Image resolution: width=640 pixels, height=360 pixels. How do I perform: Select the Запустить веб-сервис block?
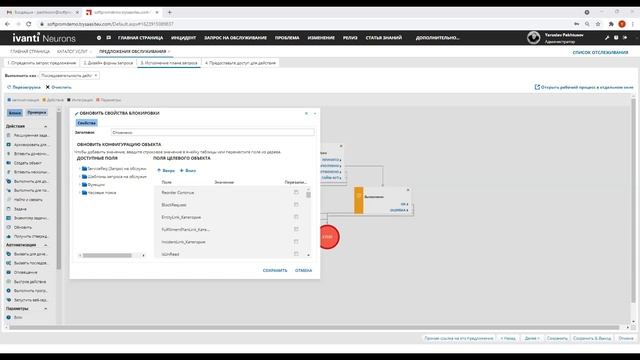coord(27,300)
